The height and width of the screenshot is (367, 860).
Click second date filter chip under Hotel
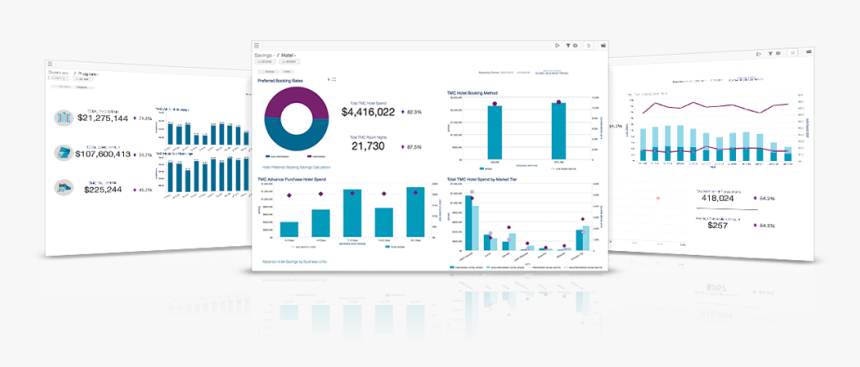click(290, 61)
